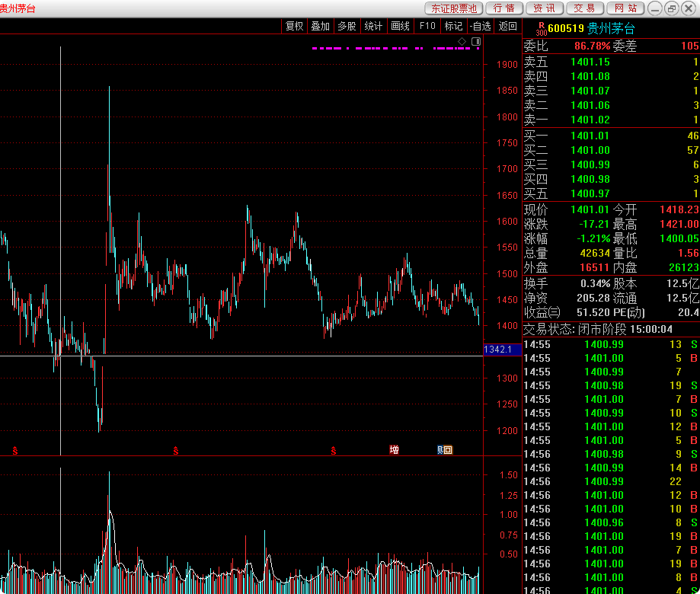Open F10 company information
Viewport: 700px width, 594px height.
[x=427, y=27]
